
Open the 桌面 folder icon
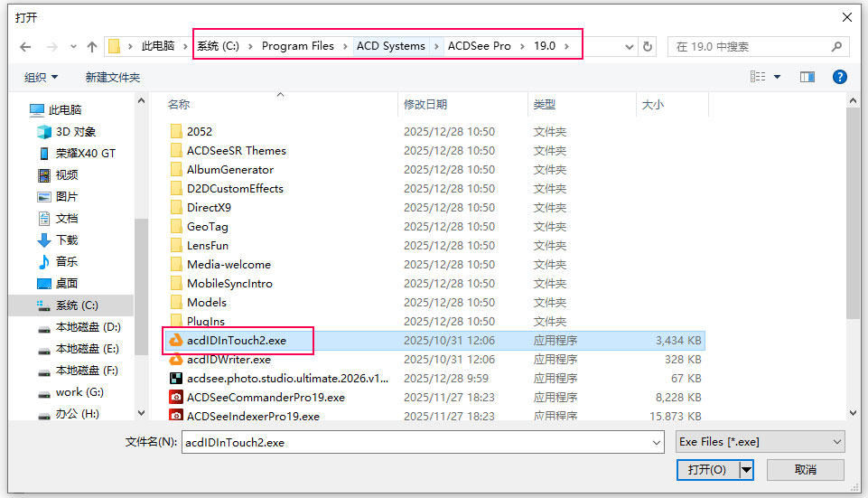point(44,284)
